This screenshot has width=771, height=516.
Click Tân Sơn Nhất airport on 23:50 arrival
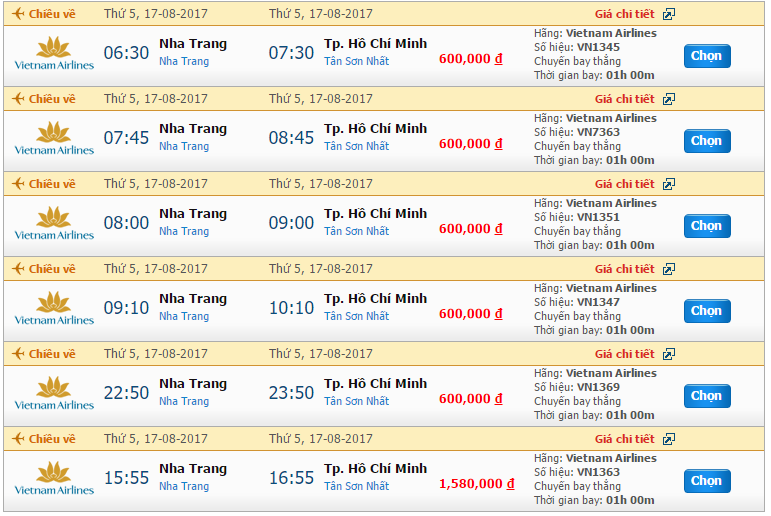pyautogui.click(x=356, y=401)
